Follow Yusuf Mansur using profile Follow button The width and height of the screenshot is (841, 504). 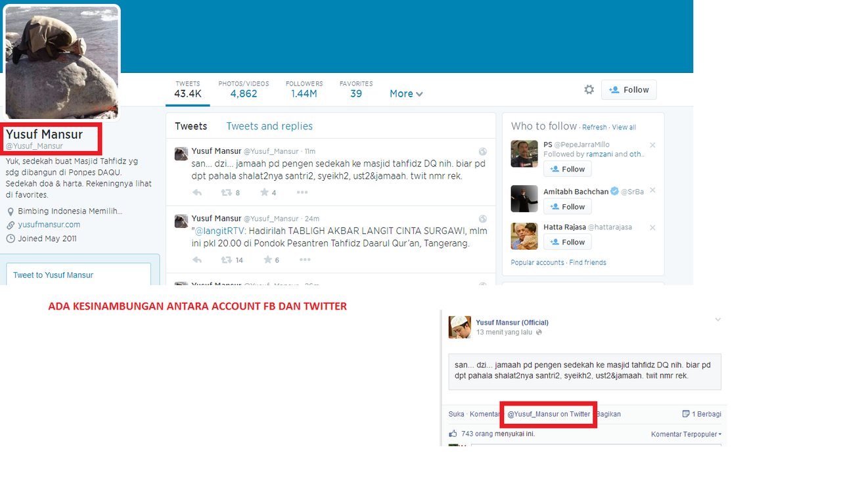(629, 90)
